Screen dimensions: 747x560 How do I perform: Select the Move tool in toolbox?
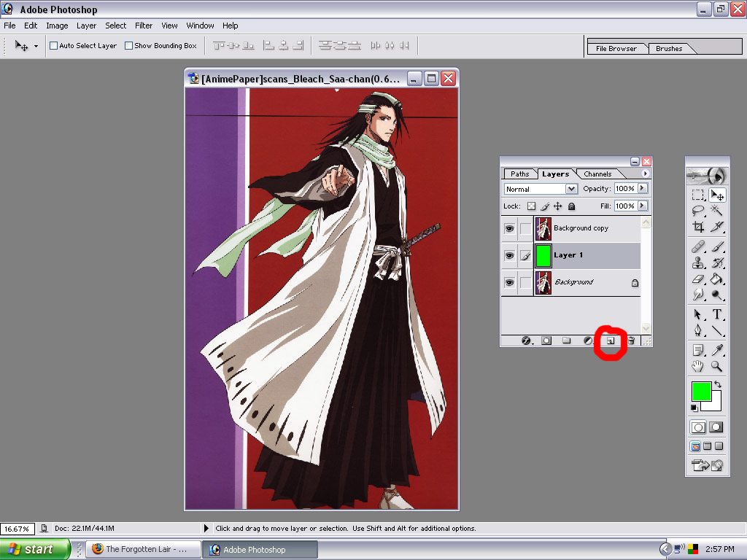(x=716, y=195)
